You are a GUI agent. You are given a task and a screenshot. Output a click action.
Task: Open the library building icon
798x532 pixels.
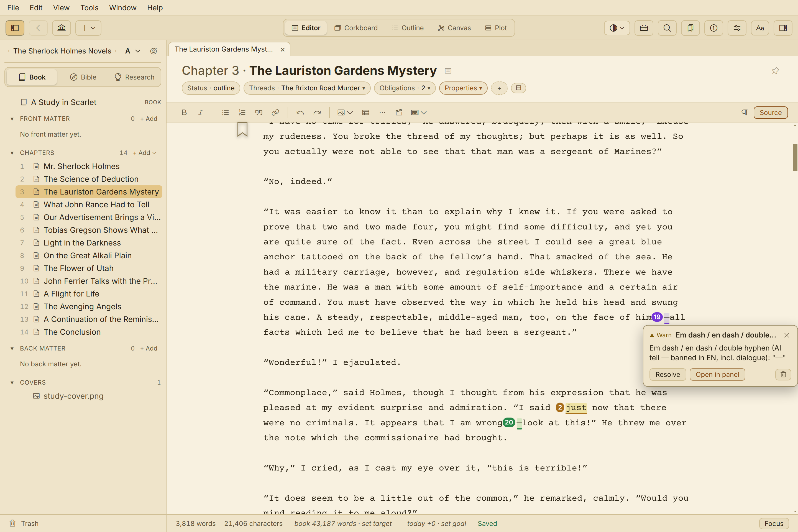pyautogui.click(x=62, y=28)
